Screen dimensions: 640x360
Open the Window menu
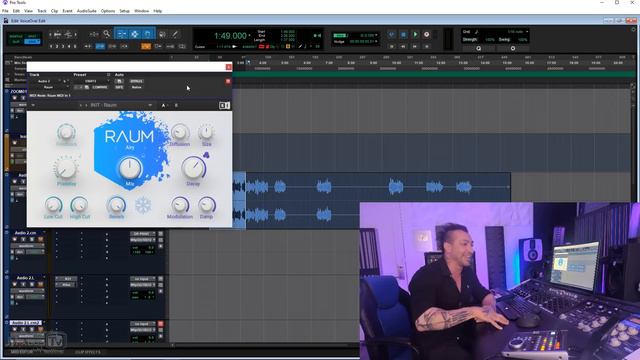coord(141,11)
